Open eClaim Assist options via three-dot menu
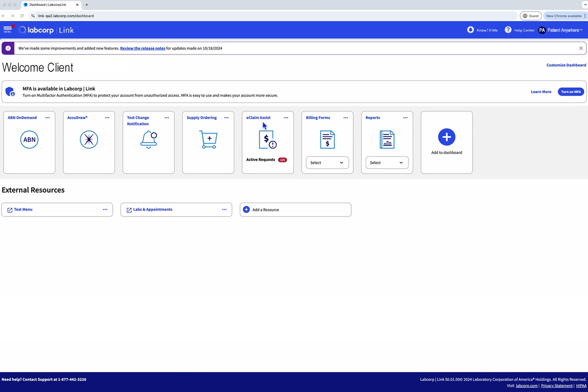This screenshot has height=392, width=588. [286, 118]
